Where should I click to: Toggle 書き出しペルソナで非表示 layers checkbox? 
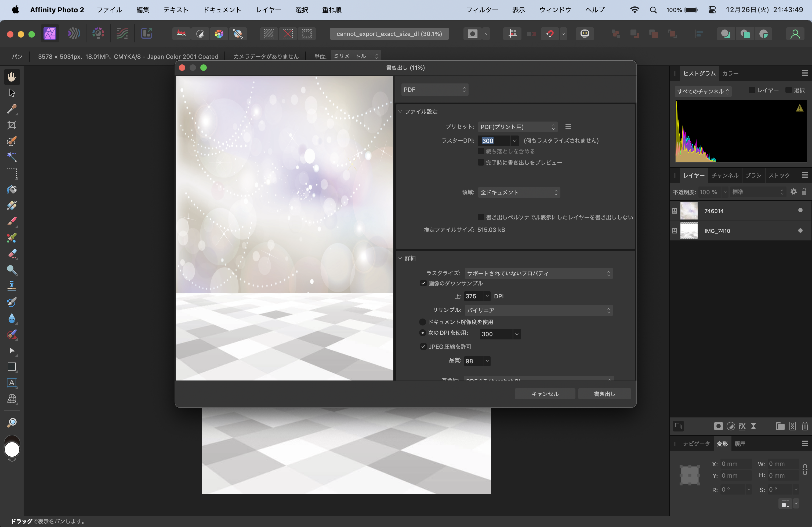pos(481,217)
